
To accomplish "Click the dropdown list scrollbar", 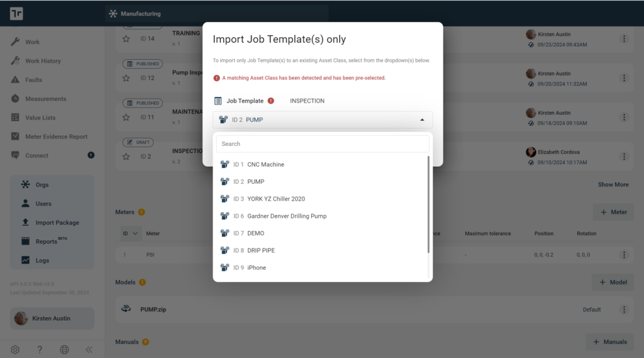I will 428,204.
